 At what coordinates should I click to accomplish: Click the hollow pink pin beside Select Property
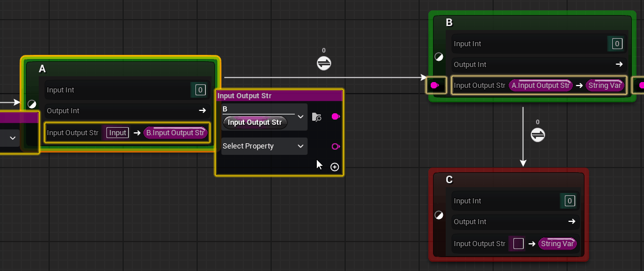[335, 147]
